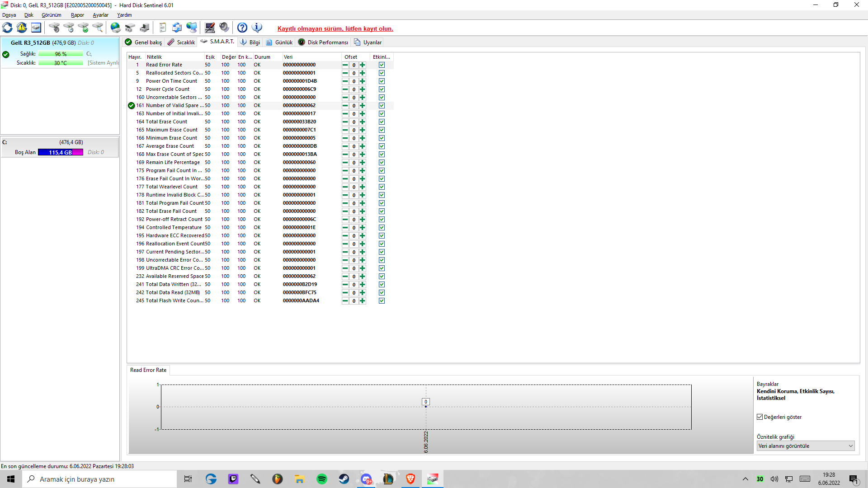The height and width of the screenshot is (488, 868).
Task: Switch to the Sıcaklık tab
Action: pos(181,42)
